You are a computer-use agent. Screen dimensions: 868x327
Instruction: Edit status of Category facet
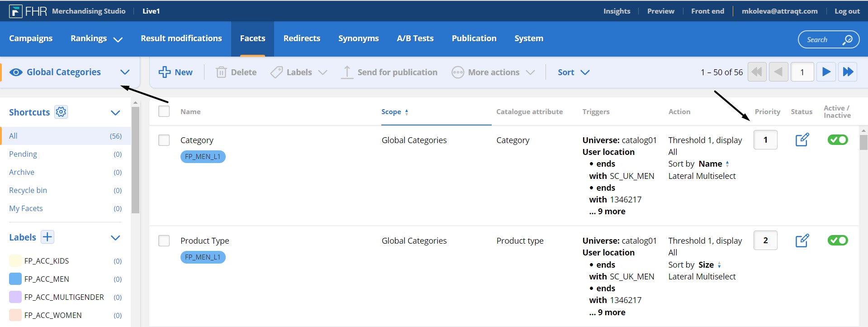tap(802, 139)
